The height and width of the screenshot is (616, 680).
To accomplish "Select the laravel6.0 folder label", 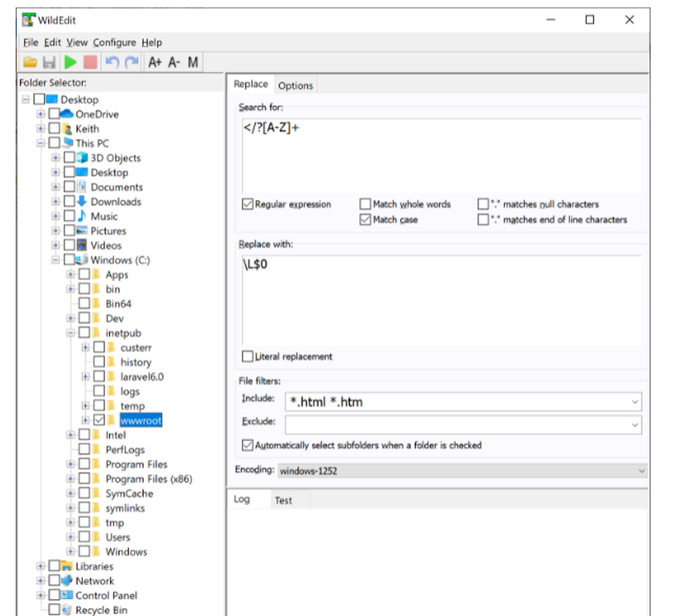I will click(x=142, y=377).
